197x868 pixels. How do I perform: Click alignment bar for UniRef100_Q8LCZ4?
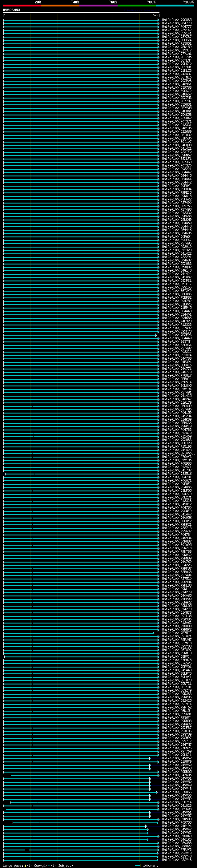pyautogui.click(x=81, y=40)
